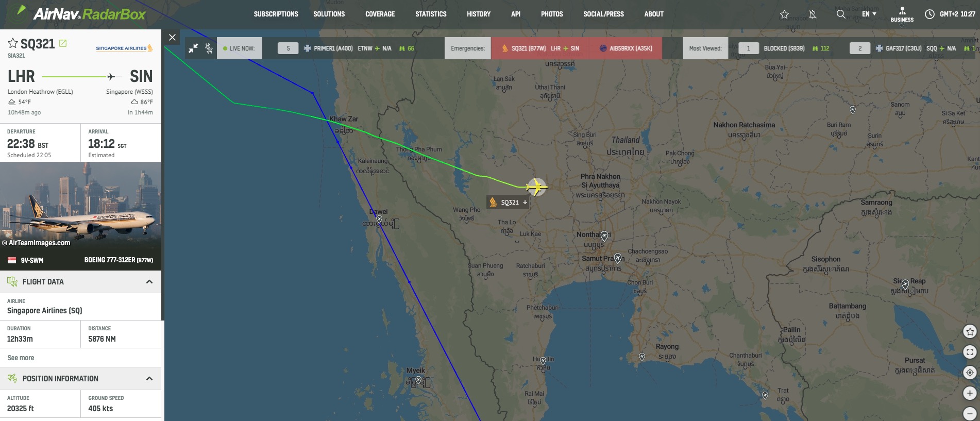
Task: Toggle fullscreen map view
Action: tap(970, 352)
